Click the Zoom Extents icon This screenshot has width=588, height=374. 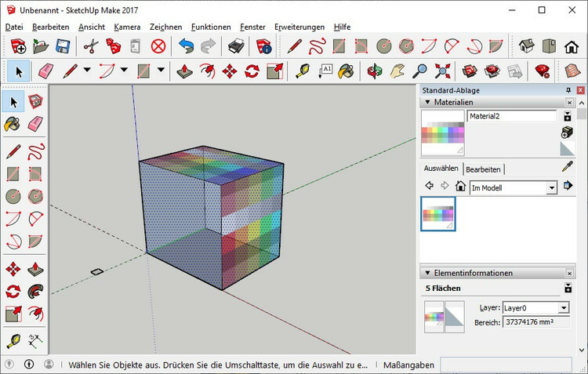coord(443,71)
